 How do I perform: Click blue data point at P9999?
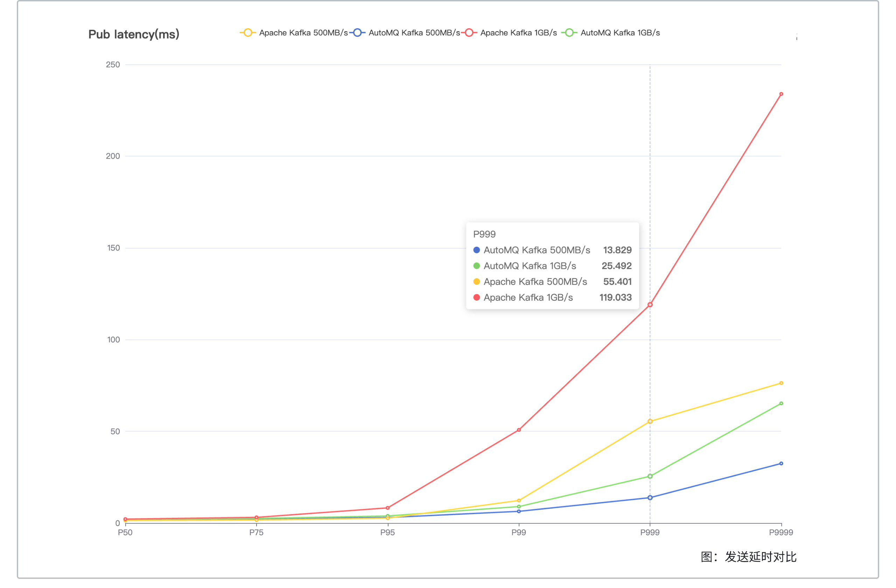tap(781, 463)
